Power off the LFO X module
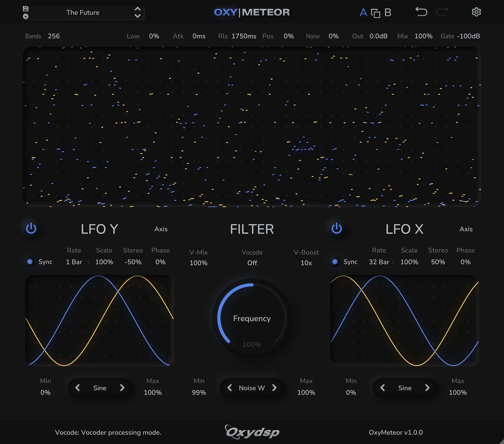 337,229
